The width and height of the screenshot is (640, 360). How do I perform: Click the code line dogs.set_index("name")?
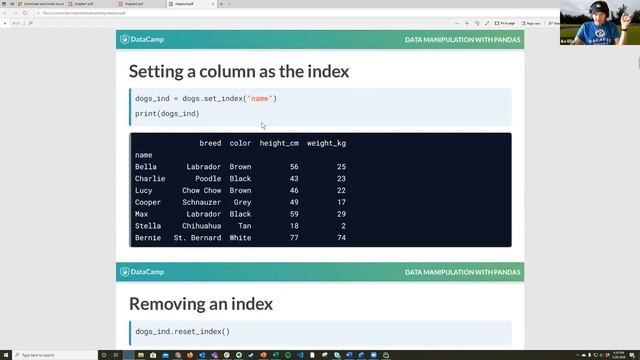pyautogui.click(x=206, y=99)
